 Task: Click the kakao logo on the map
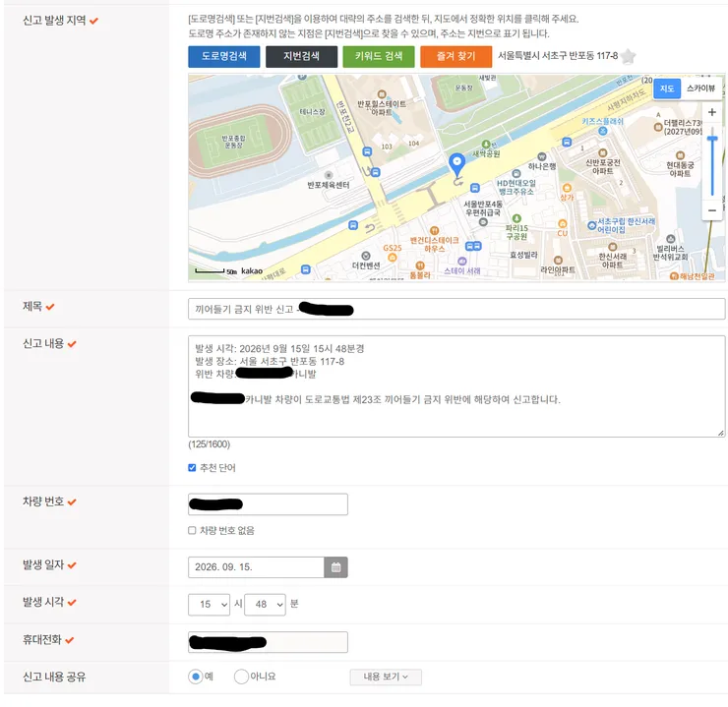click(x=252, y=270)
